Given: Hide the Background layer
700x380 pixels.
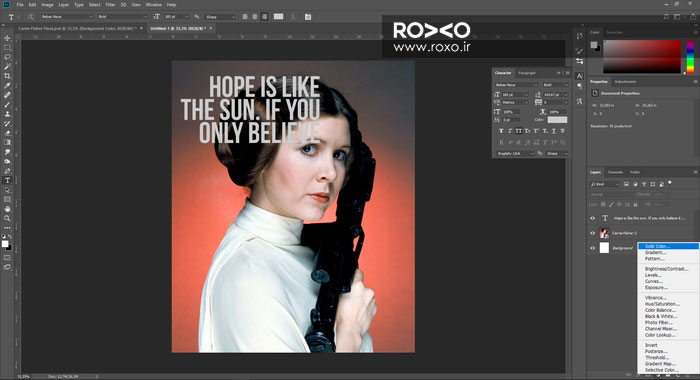Looking at the screenshot, I should tap(593, 248).
